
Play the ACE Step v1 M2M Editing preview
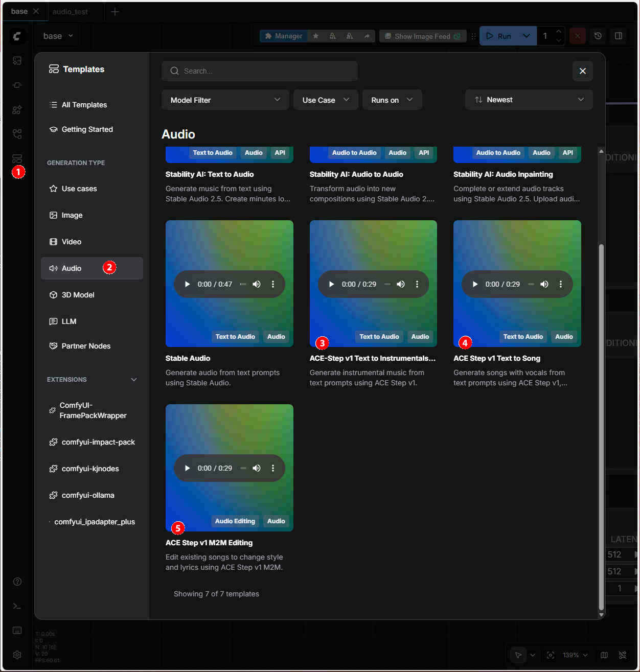coord(188,468)
